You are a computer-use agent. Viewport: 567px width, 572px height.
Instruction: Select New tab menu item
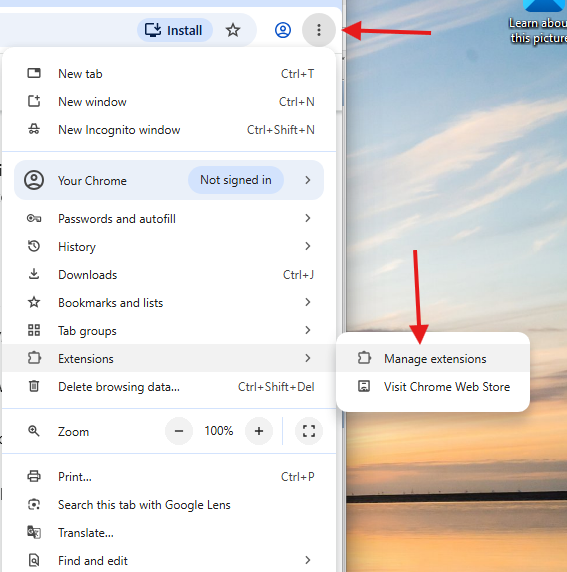(169, 74)
